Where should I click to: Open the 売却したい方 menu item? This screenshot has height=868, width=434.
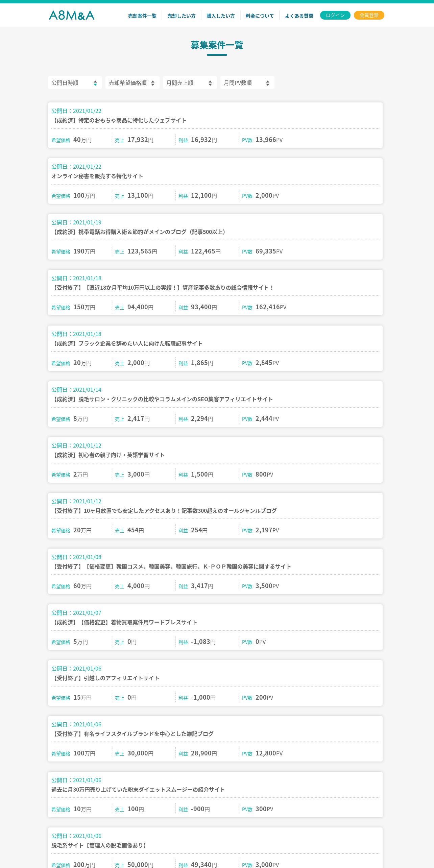pyautogui.click(x=182, y=16)
